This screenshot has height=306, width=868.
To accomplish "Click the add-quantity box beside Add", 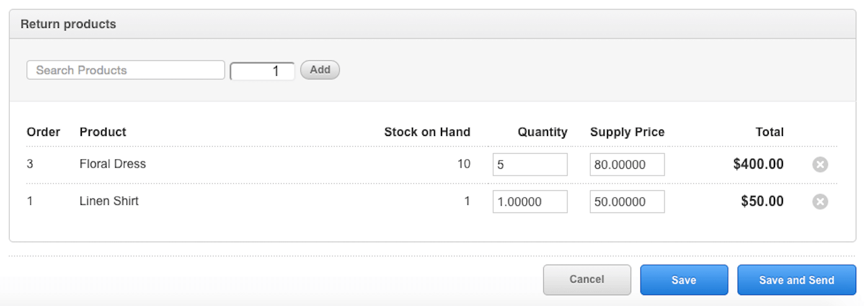I will coord(262,71).
